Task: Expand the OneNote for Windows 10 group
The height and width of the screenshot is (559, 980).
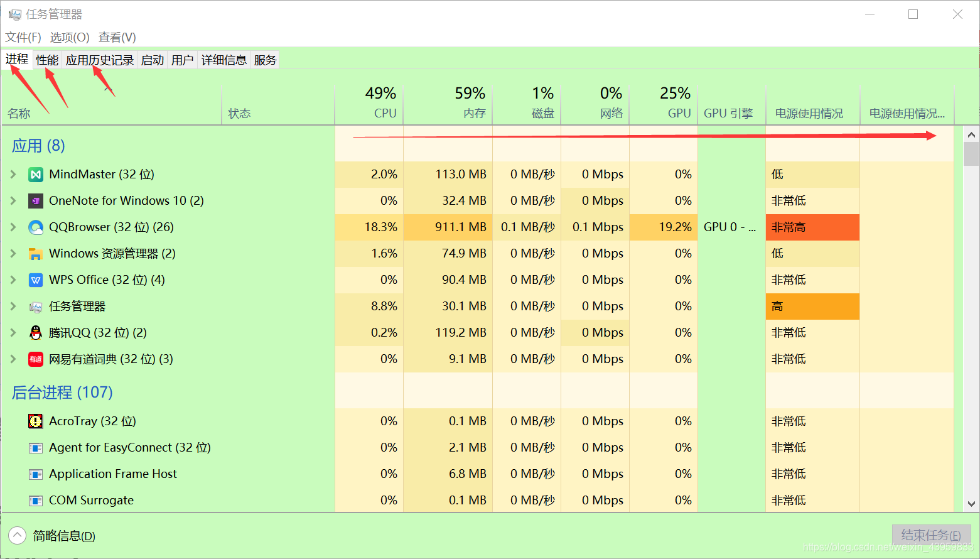Action: (13, 201)
